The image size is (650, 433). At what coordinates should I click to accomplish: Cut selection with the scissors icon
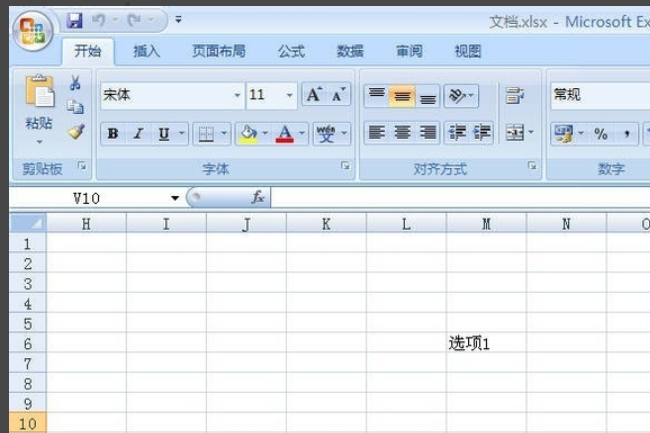tap(75, 83)
